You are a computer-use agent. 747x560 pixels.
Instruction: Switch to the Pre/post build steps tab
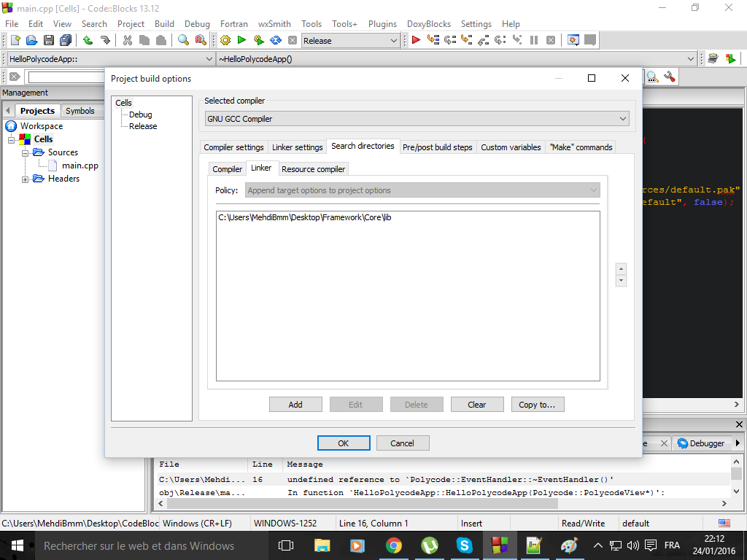pyautogui.click(x=438, y=147)
